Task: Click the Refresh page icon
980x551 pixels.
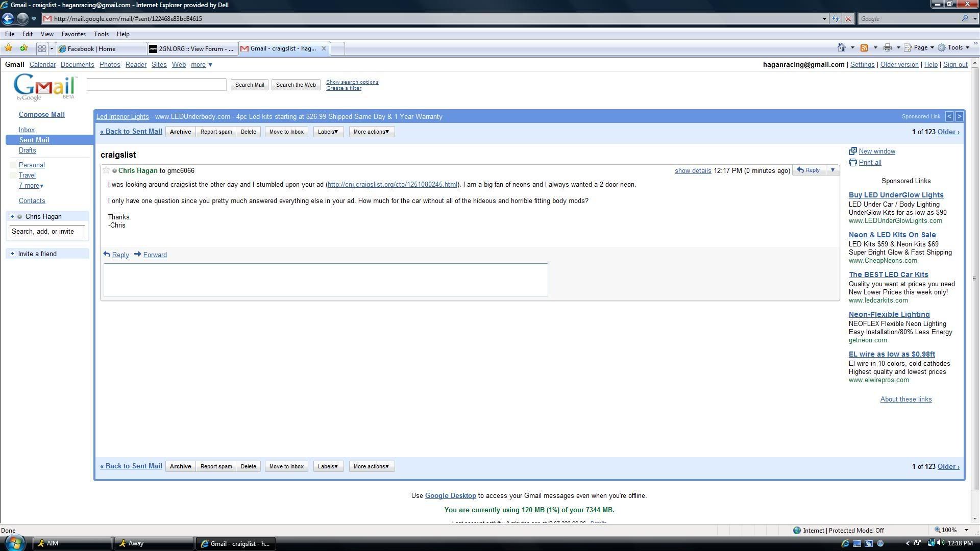Action: coord(835,19)
